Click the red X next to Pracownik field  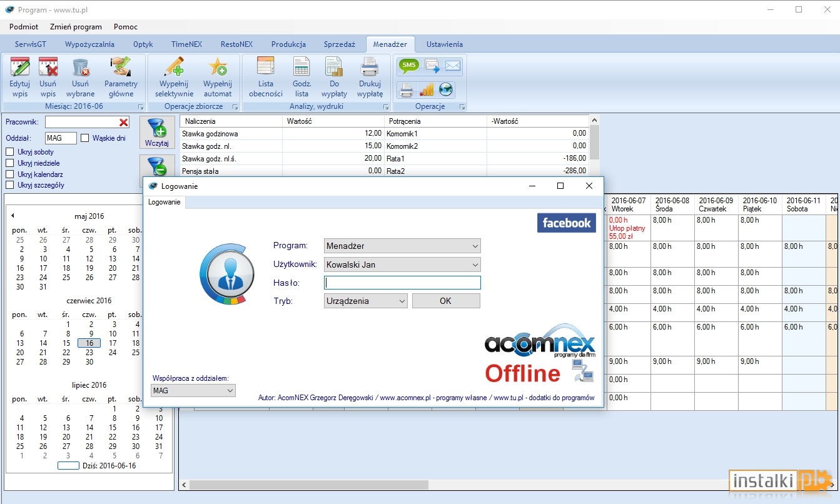point(124,123)
